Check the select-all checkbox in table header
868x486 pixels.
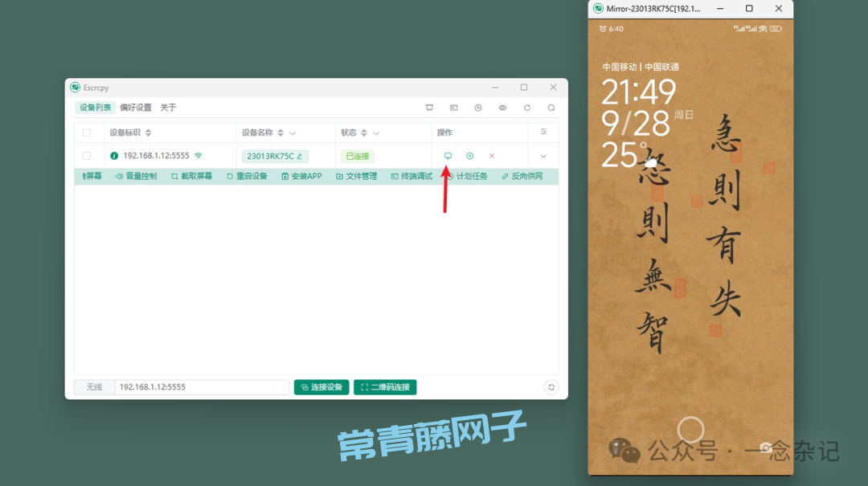click(87, 133)
